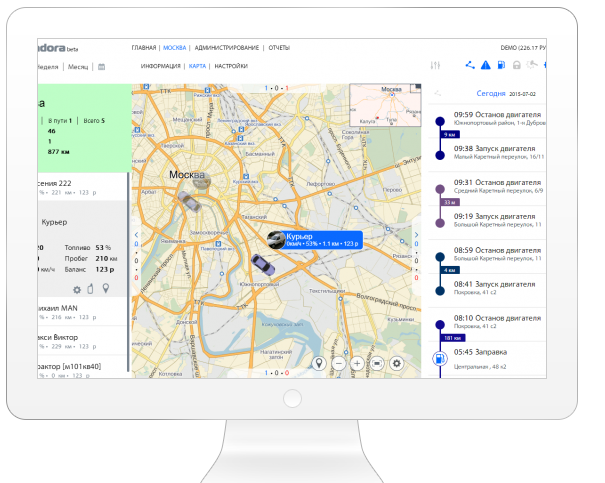The width and height of the screenshot is (605, 483).
Task: Switch to the КАРТА tab
Action: 197,66
